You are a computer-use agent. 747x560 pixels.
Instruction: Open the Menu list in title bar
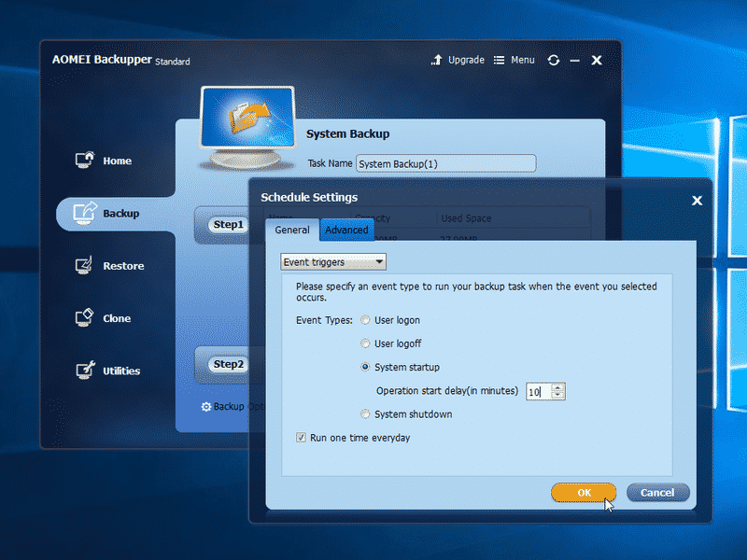pyautogui.click(x=514, y=60)
